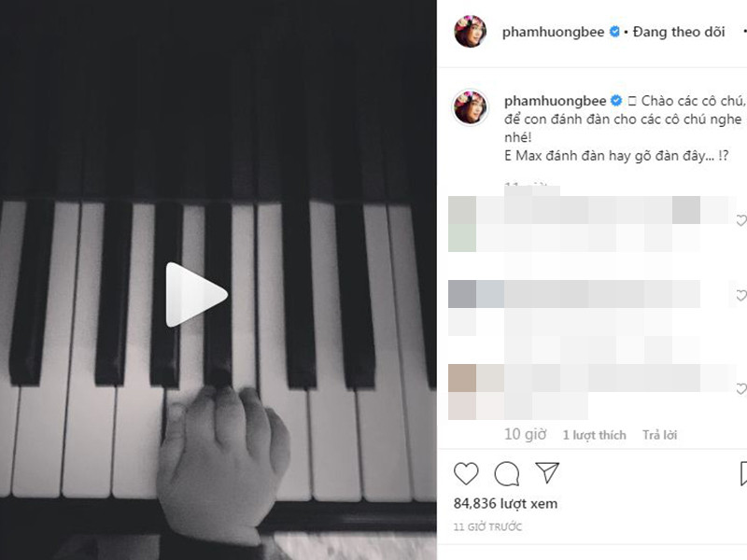The width and height of the screenshot is (747, 560).
Task: Open caption author avatar
Action: coord(471,107)
